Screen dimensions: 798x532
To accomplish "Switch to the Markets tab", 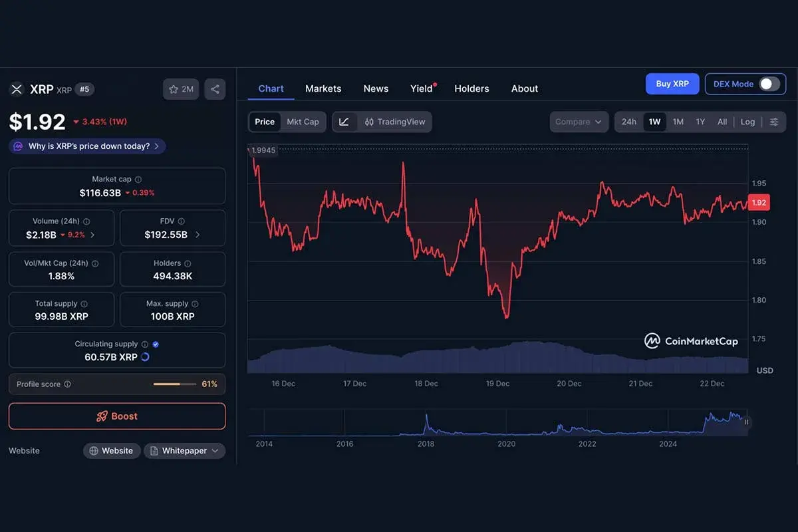I will tap(323, 88).
